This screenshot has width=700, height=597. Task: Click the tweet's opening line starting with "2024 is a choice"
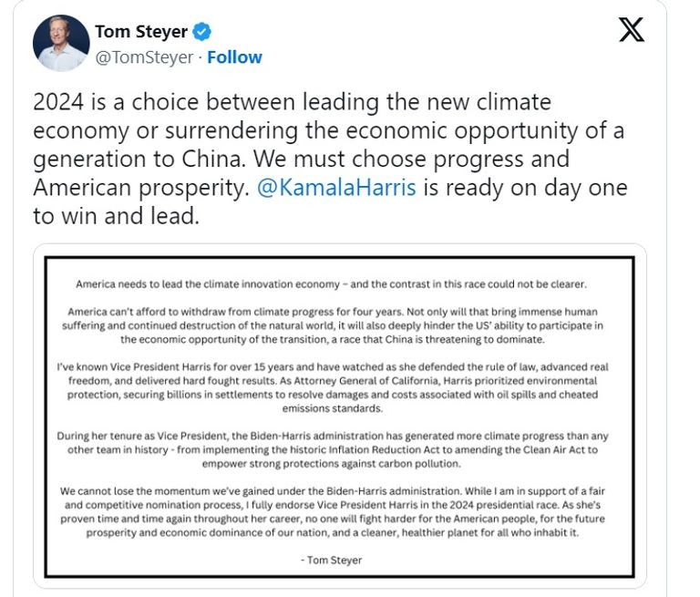(291, 102)
